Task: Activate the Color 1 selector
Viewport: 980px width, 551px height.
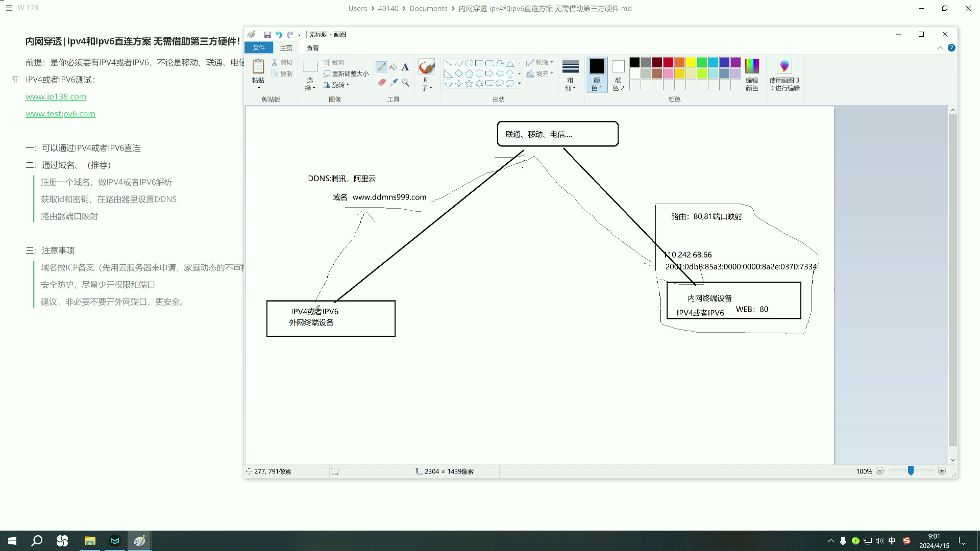Action: click(x=597, y=74)
